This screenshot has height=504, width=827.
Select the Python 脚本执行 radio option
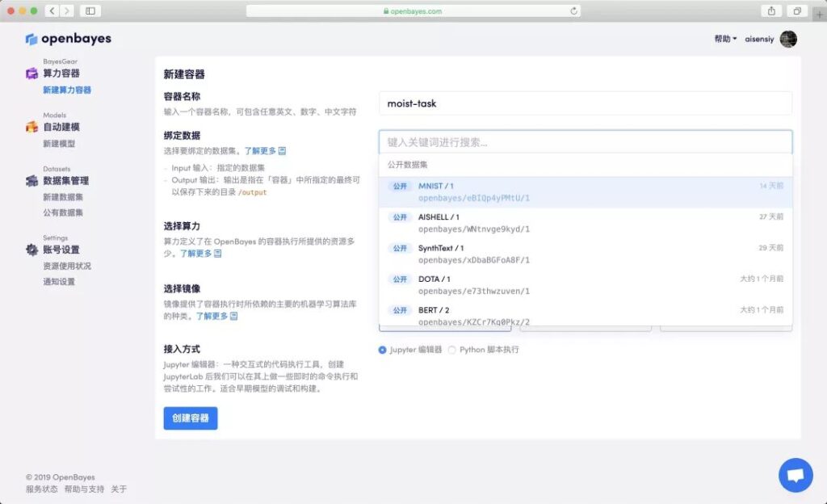coord(452,350)
